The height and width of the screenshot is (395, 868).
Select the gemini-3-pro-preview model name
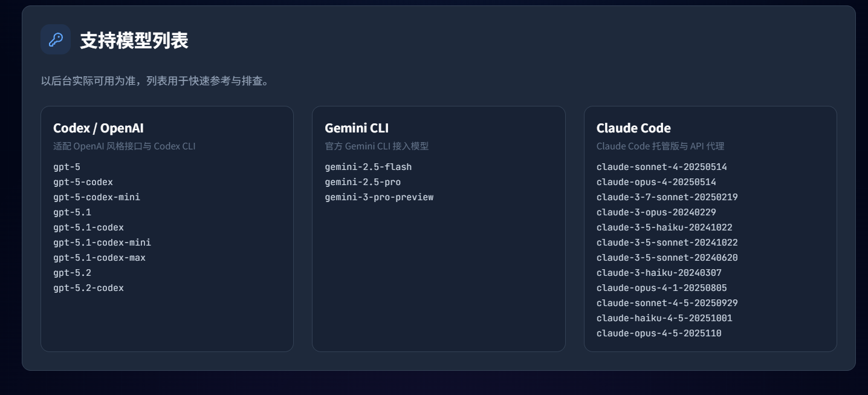point(379,197)
